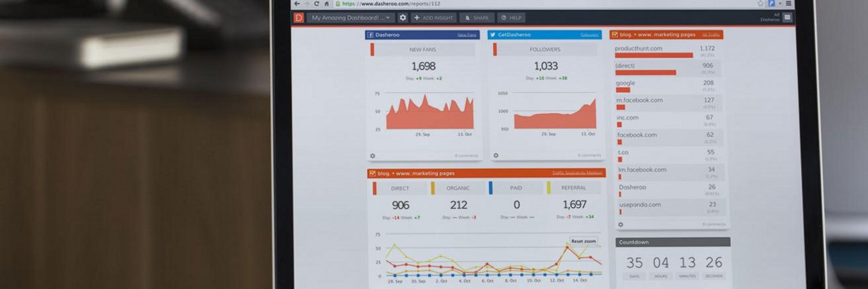Expand the My Amazing Dashboard dropdown
Viewport: 868px width, 289px height.
(351, 18)
